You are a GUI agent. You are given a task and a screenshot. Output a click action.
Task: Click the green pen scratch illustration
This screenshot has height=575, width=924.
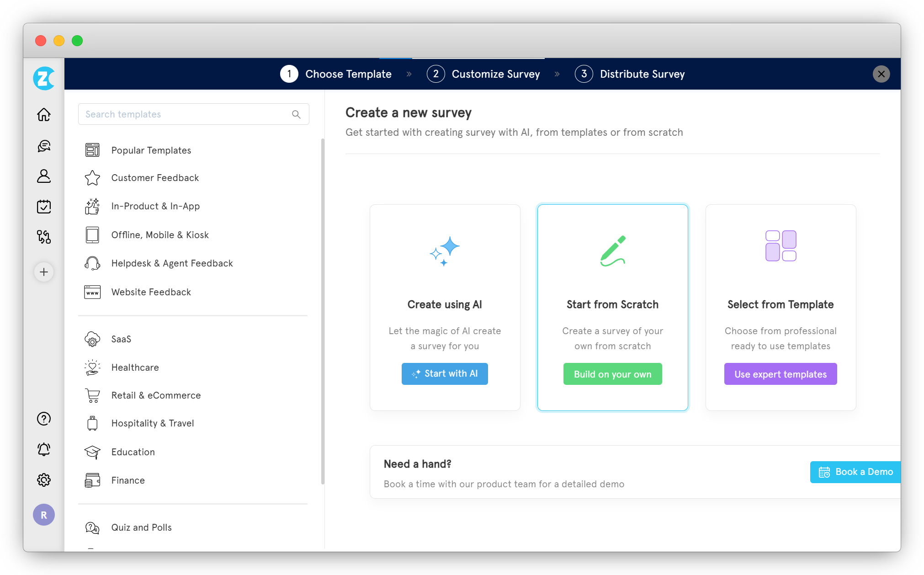point(613,251)
